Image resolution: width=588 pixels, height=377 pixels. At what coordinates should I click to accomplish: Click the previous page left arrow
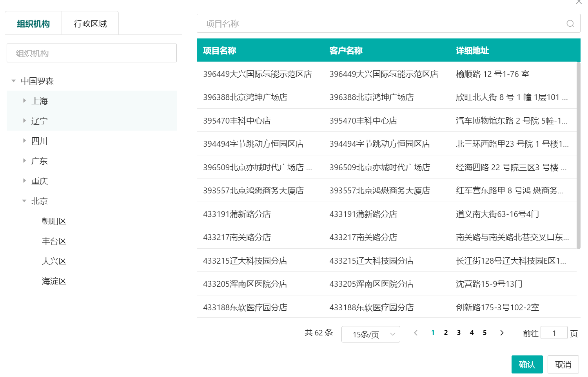click(x=416, y=333)
